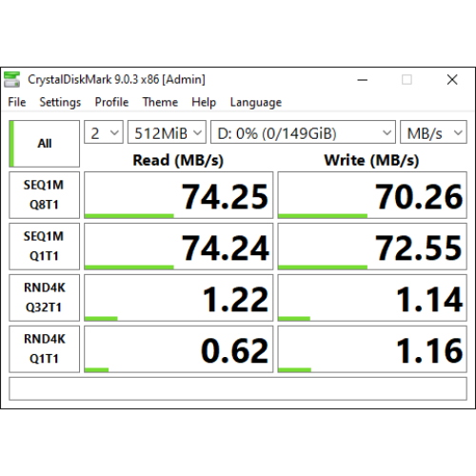Image resolution: width=476 pixels, height=476 pixels.
Task: Open the Help menu
Action: click(204, 102)
